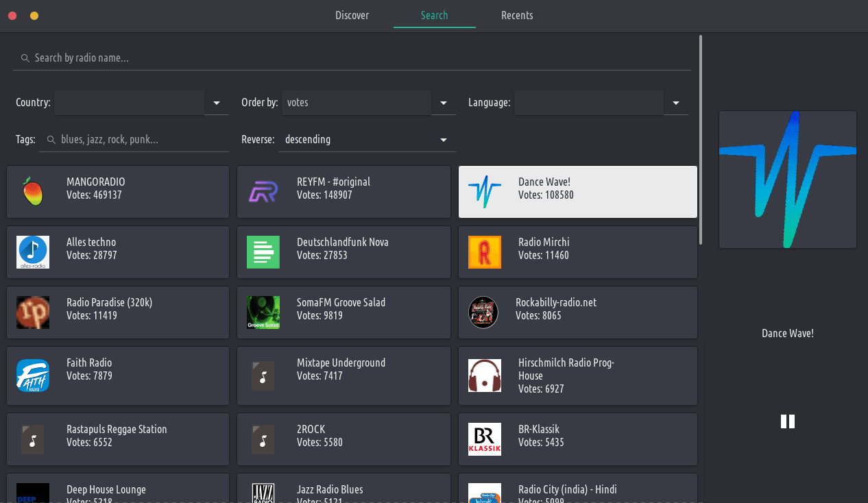This screenshot has height=503, width=868.
Task: Click the REYFM #original logo icon
Action: (x=263, y=192)
